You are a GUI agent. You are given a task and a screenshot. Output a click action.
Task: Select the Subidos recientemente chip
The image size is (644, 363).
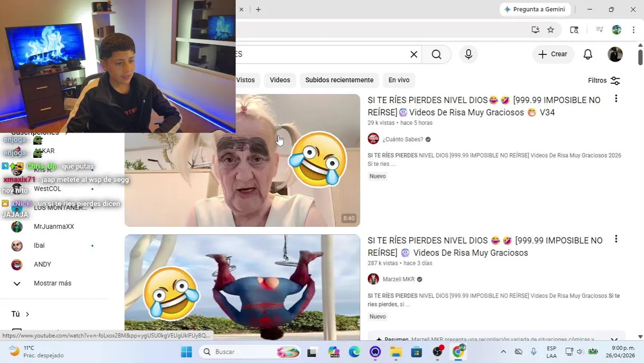click(339, 80)
